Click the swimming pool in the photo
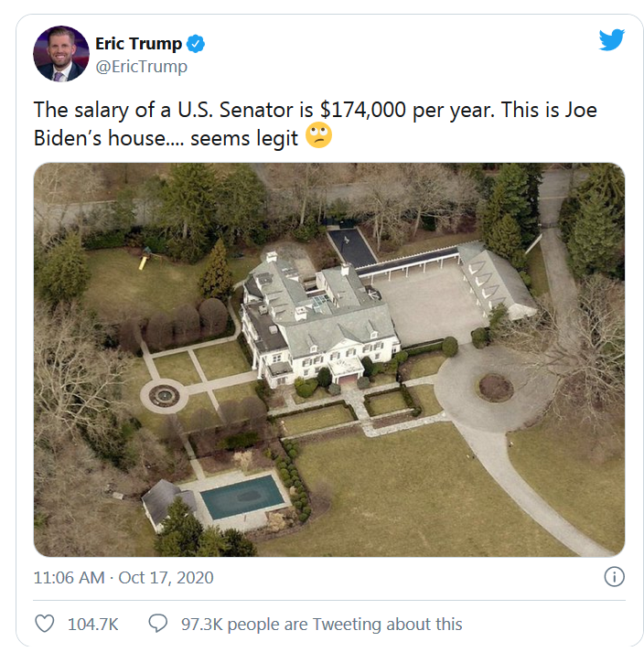644x652 pixels. pyautogui.click(x=242, y=497)
